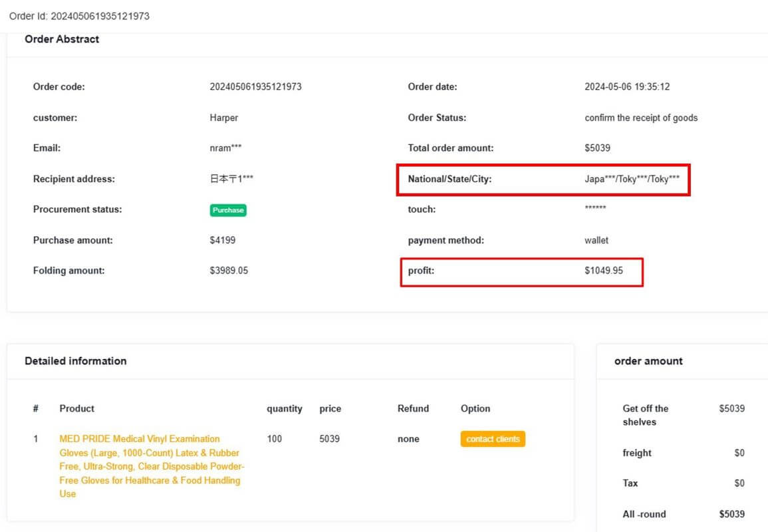Select the Order Id at the top

point(80,15)
